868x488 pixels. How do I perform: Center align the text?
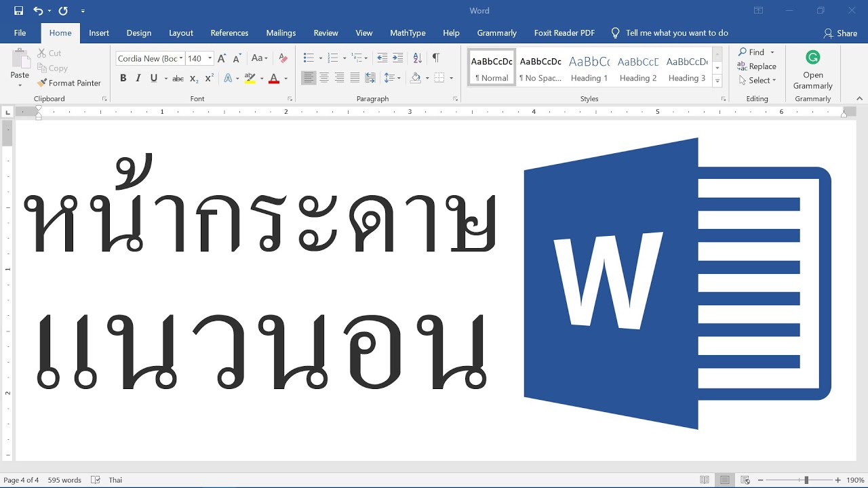(x=324, y=79)
